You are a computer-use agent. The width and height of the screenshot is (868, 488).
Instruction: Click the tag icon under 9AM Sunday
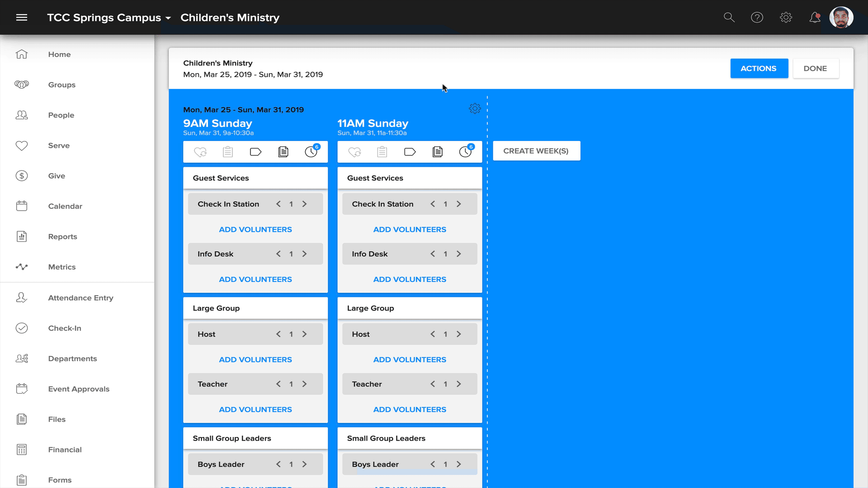[255, 152]
